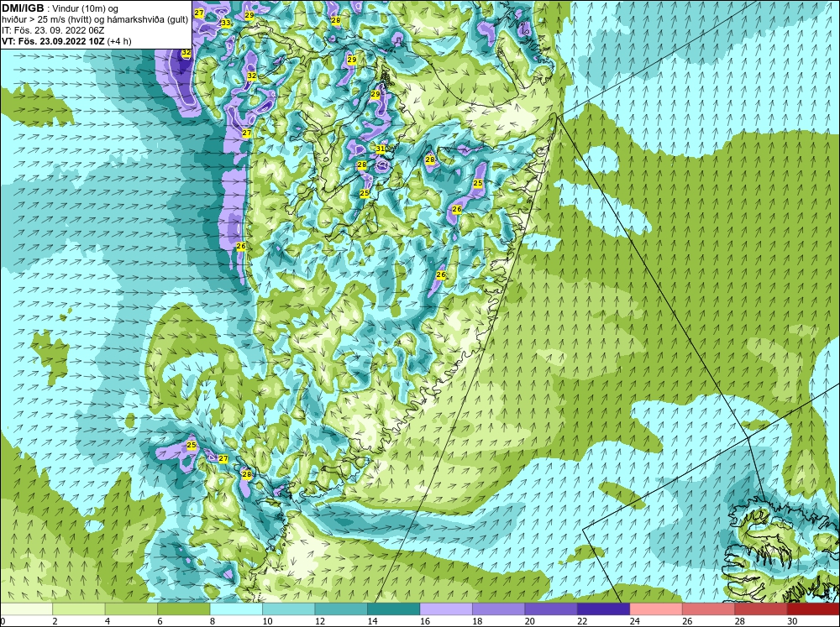
Task: Click the 28–30 m/s red legend swatch
Action: 761,609
